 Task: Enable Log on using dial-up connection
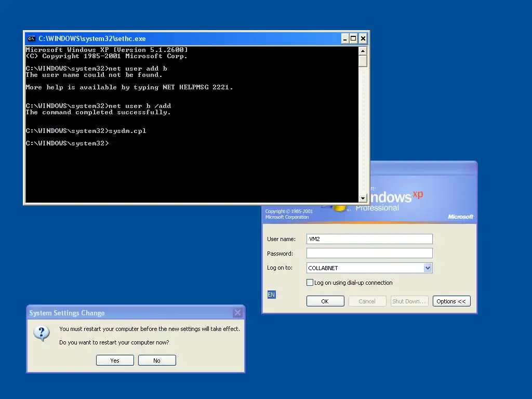point(310,282)
